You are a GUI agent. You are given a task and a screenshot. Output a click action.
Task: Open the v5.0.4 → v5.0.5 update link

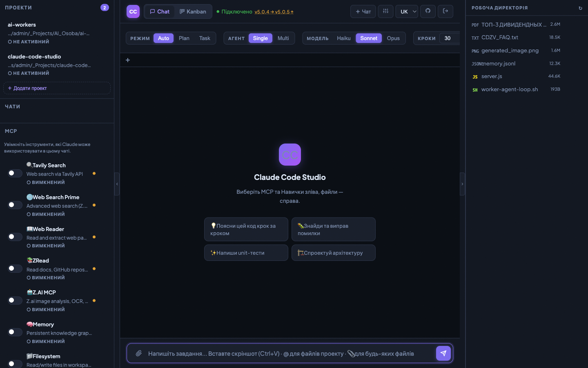(x=274, y=12)
